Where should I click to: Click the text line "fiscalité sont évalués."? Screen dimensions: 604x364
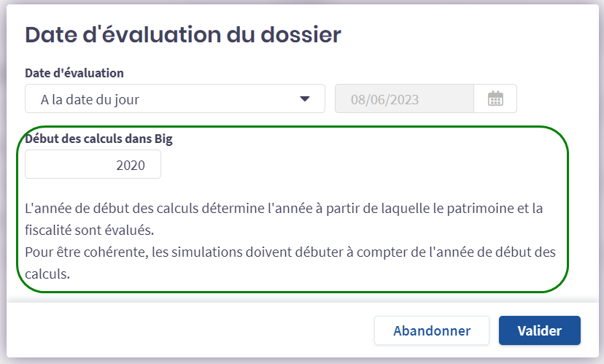click(91, 231)
